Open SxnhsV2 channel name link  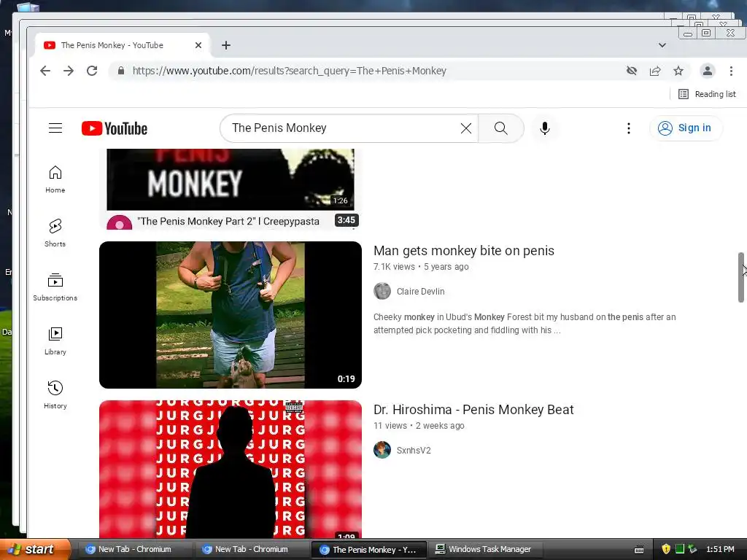[414, 451]
